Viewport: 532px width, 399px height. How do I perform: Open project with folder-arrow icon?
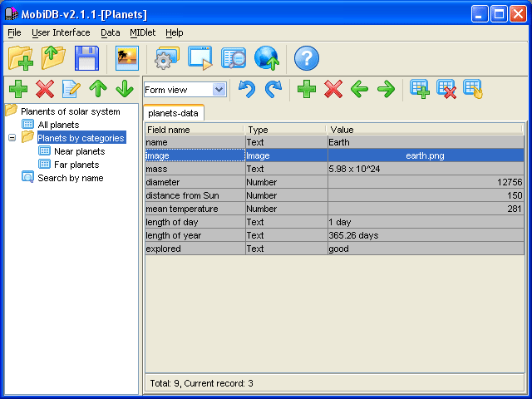[x=53, y=58]
